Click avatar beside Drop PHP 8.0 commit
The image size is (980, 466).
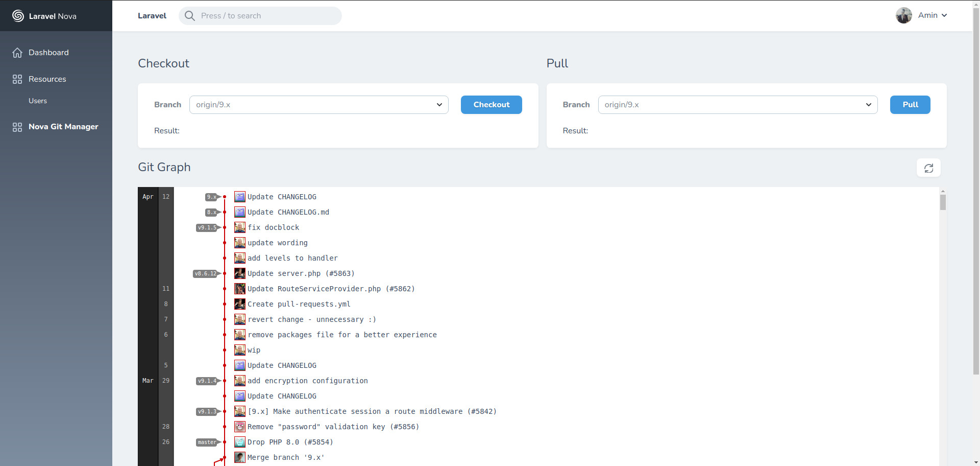coord(240,442)
